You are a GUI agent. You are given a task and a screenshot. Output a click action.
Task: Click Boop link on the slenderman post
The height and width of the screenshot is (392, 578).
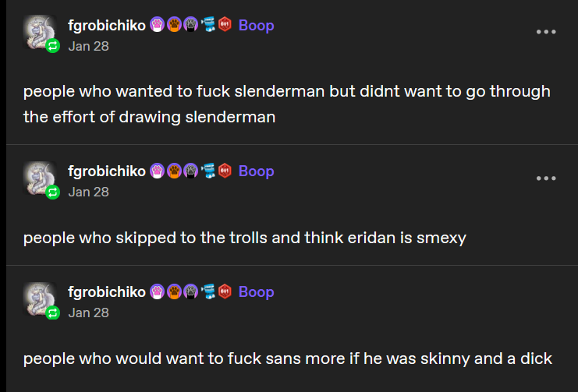click(x=256, y=26)
